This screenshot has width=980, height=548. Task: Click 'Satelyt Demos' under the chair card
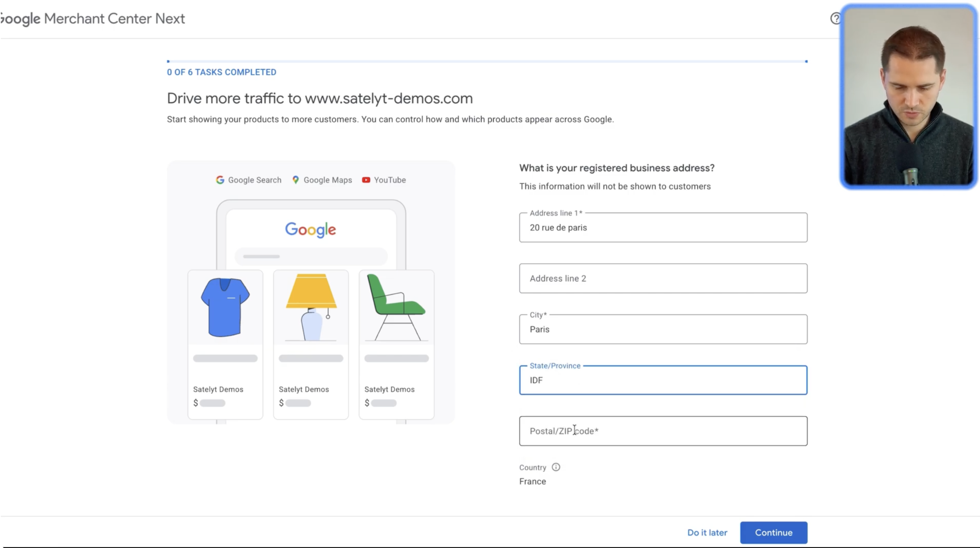389,389
